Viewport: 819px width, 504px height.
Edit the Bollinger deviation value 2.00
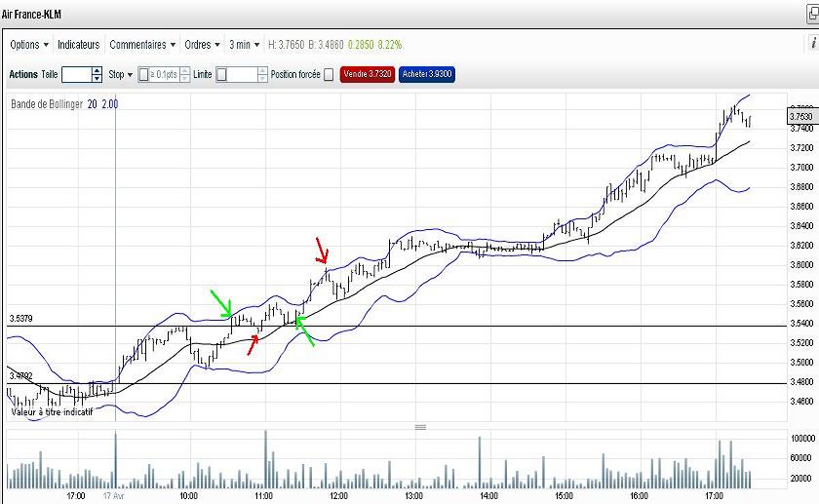[x=110, y=104]
